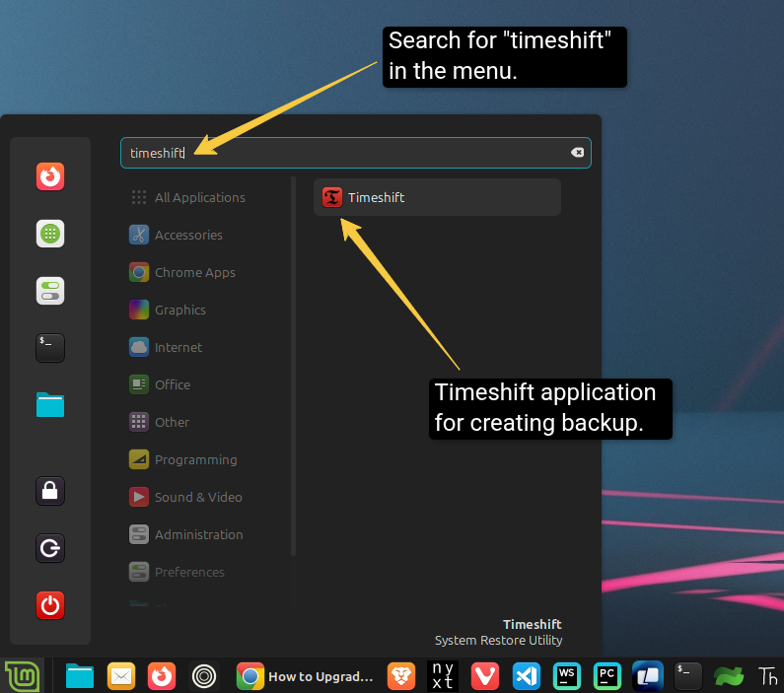Viewport: 784px width, 693px height.
Task: Open the mail envelope icon in taskbar
Action: point(121,676)
